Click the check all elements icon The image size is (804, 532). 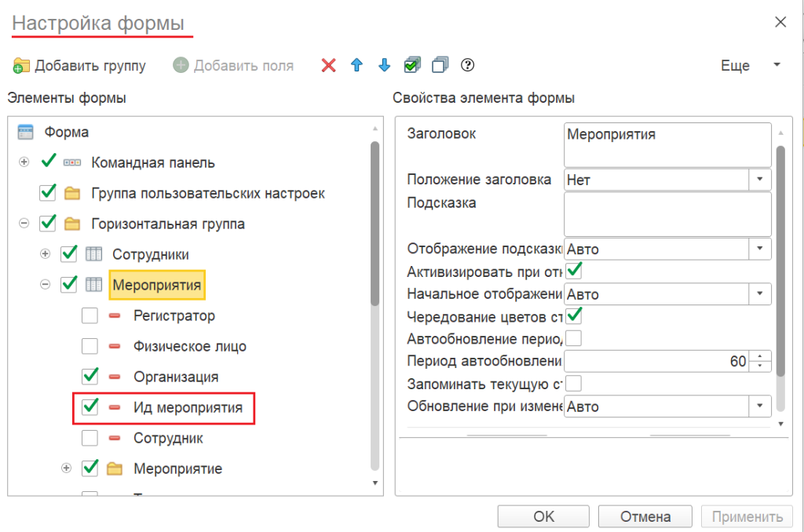tap(412, 65)
